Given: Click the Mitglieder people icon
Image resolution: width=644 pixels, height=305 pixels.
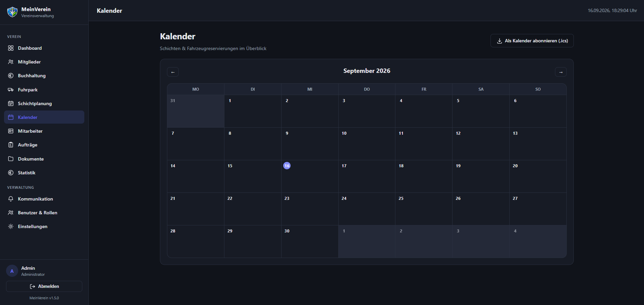Looking at the screenshot, I should (x=11, y=62).
